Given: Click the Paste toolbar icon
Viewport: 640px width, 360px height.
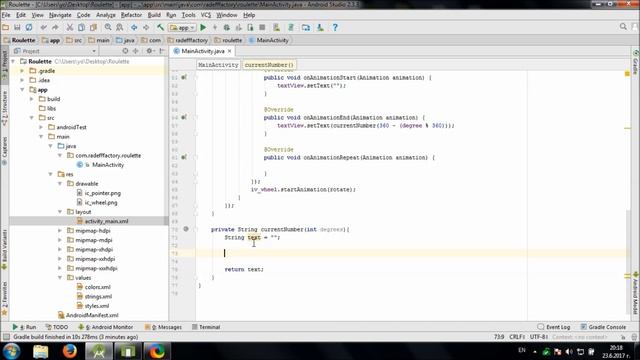Looking at the screenshot, I should click(x=93, y=27).
